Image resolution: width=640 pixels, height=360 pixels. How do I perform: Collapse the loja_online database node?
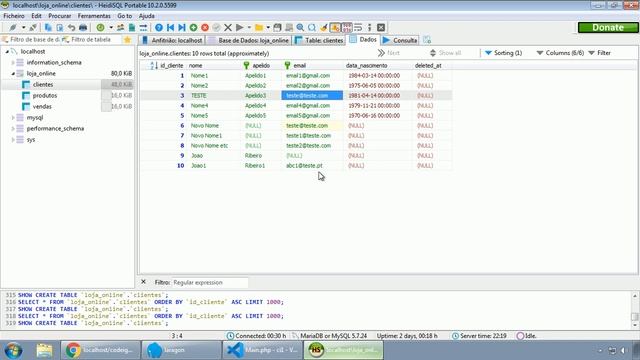click(x=13, y=73)
